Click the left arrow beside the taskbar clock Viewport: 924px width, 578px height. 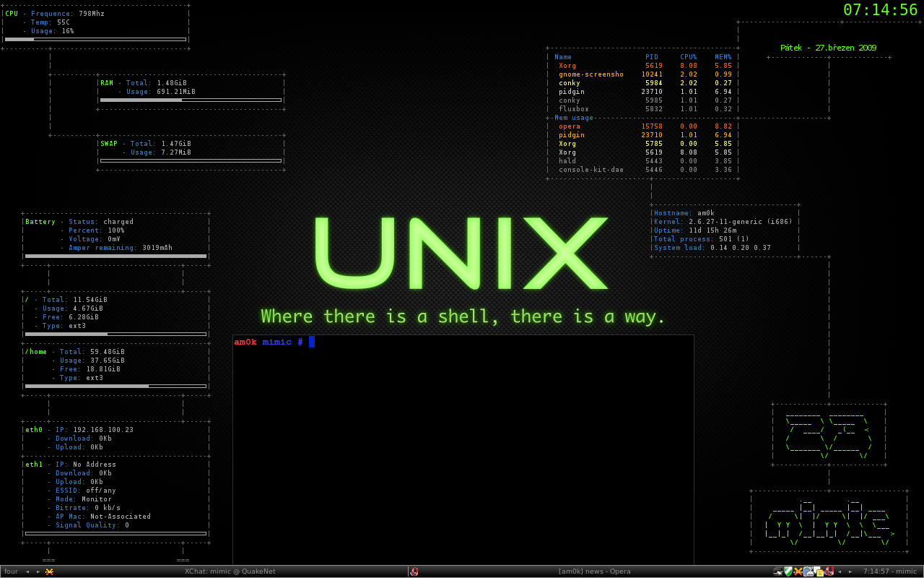tap(840, 571)
